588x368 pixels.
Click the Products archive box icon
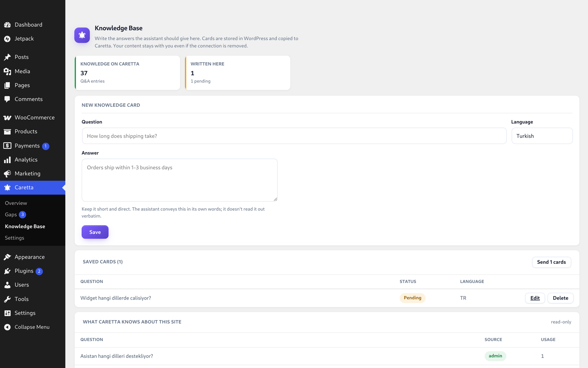[x=7, y=132]
